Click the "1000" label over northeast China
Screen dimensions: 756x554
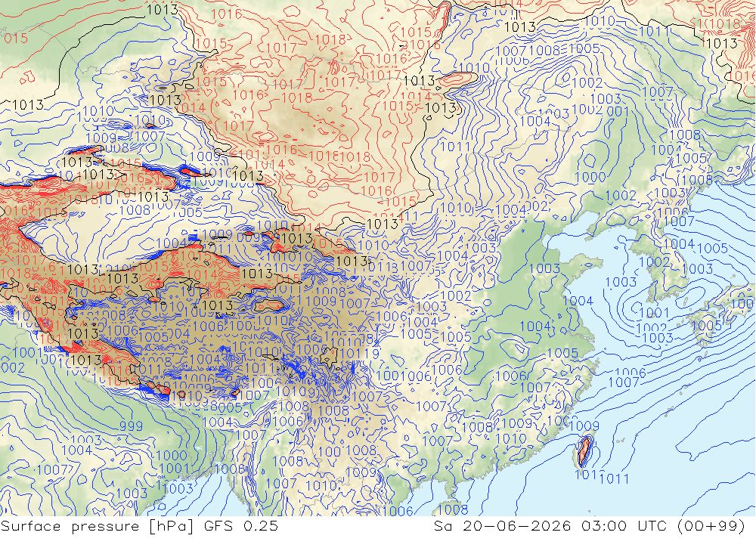(590, 177)
